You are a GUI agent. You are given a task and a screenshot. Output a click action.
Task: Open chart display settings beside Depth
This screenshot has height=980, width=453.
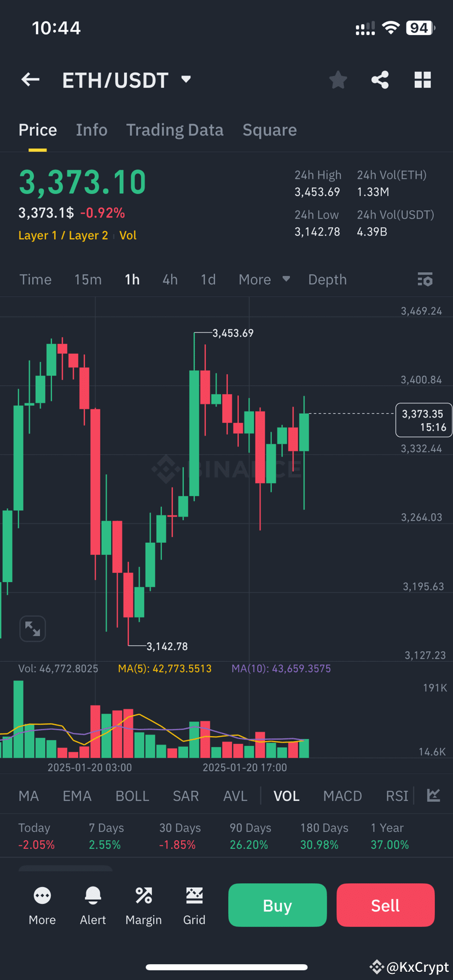(425, 279)
